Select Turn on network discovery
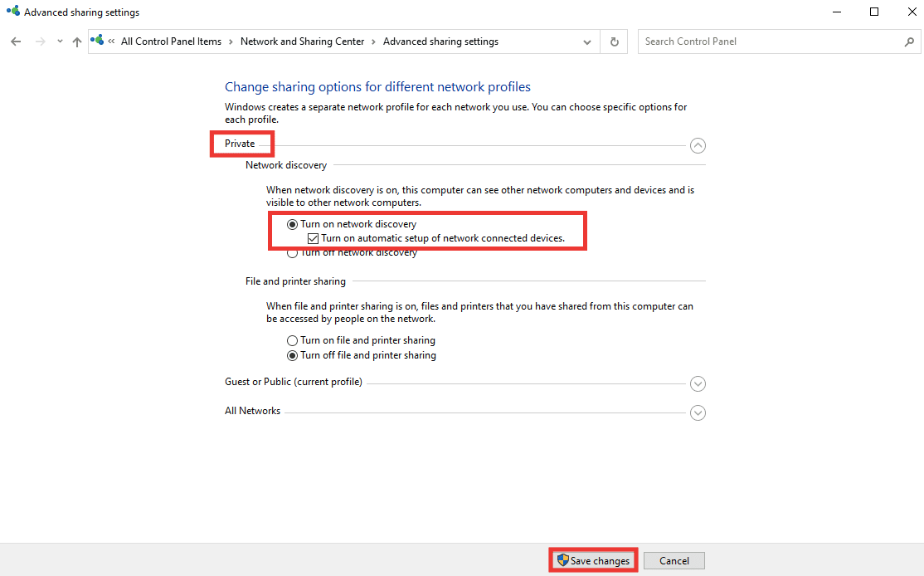 [292, 224]
